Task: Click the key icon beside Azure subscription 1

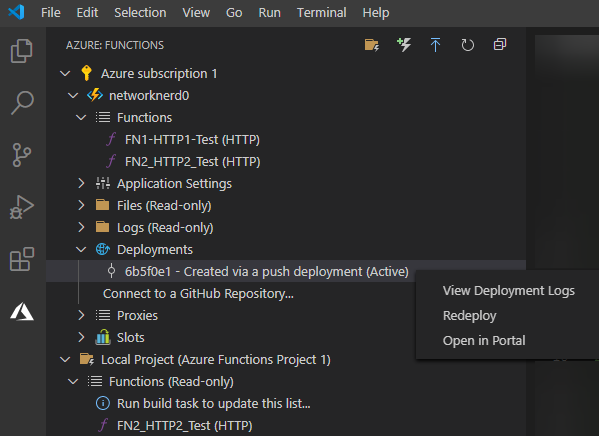Action: (87, 73)
